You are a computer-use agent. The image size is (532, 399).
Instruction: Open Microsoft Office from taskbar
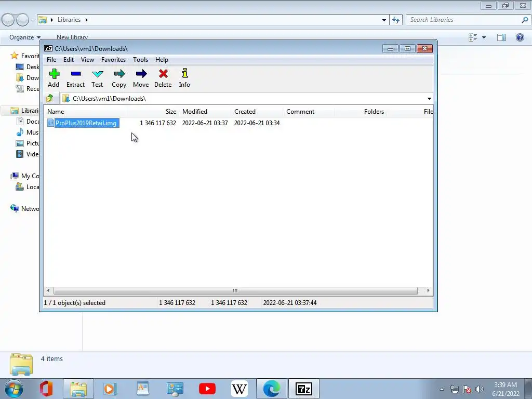point(46,389)
